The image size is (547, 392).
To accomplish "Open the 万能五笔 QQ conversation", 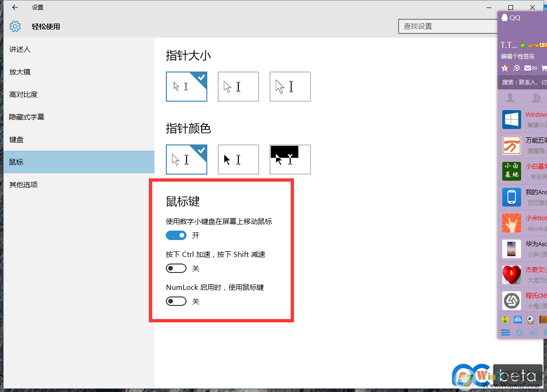I will pos(522,145).
